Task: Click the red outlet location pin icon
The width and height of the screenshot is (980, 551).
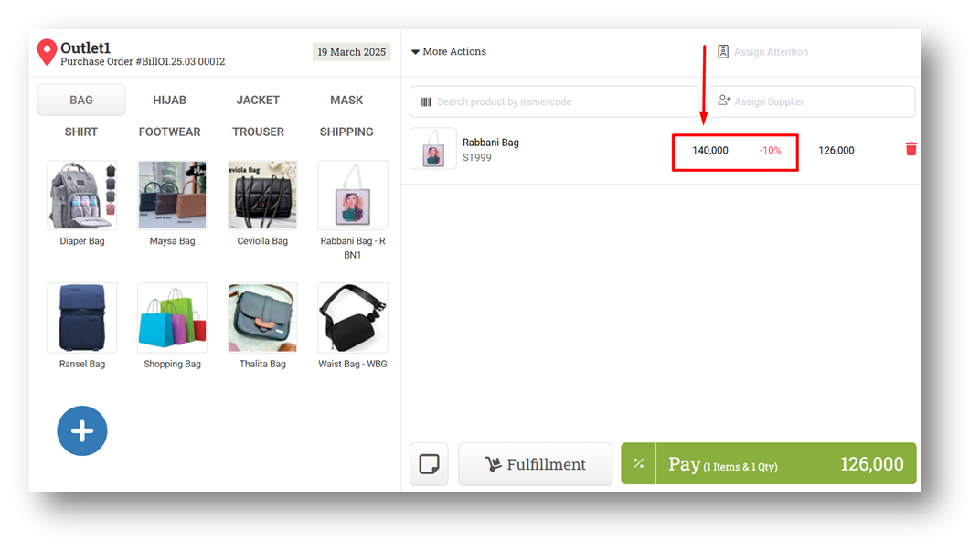Action: (x=47, y=52)
